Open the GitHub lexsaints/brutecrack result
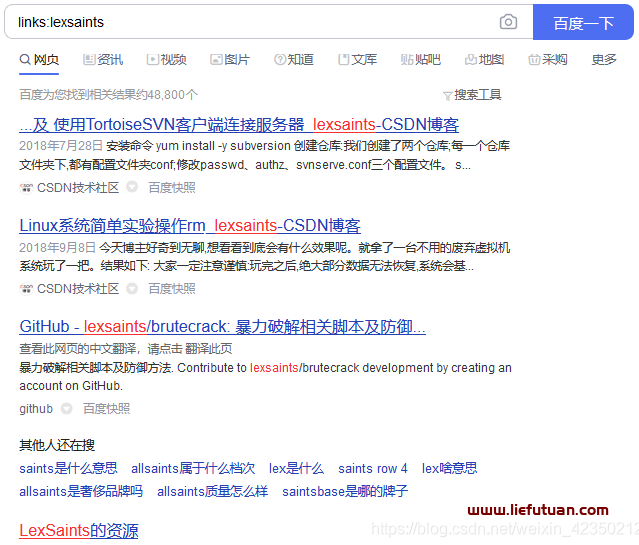 (x=223, y=327)
